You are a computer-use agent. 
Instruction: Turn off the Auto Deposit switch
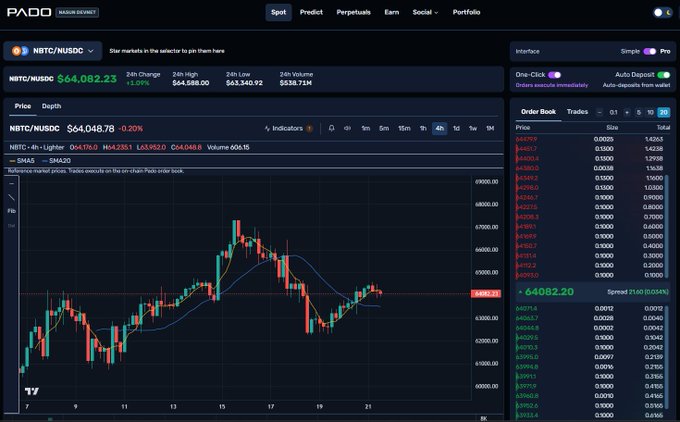(664, 75)
